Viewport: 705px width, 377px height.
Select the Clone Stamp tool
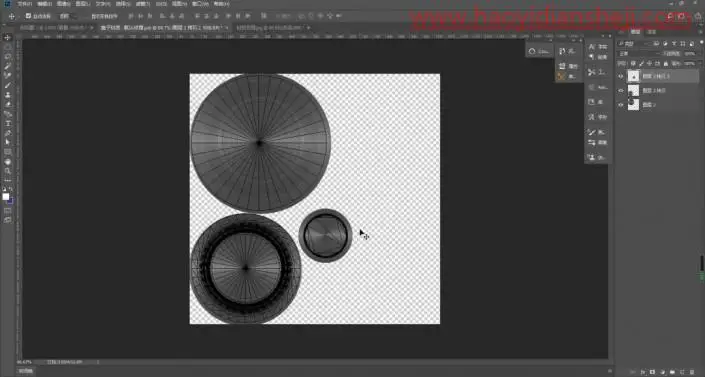click(x=8, y=95)
